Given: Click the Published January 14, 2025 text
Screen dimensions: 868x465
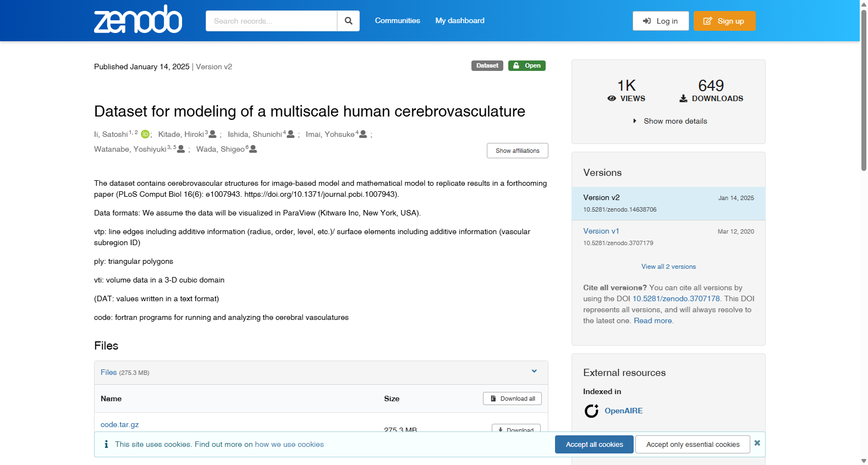Looking at the screenshot, I should point(142,67).
